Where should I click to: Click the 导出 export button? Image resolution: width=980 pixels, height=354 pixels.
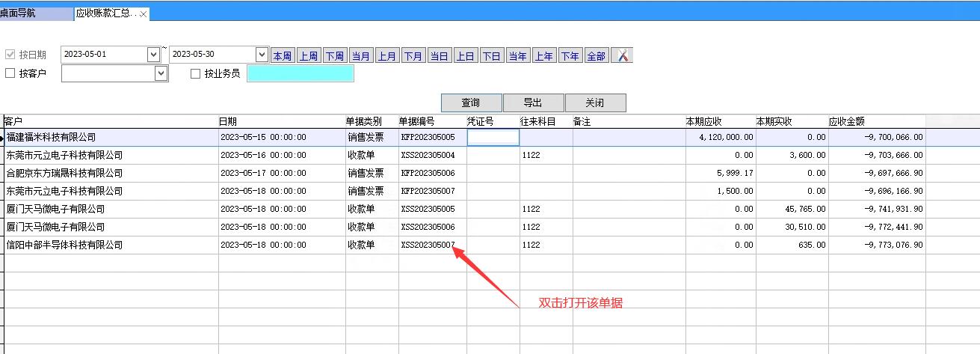[532, 103]
